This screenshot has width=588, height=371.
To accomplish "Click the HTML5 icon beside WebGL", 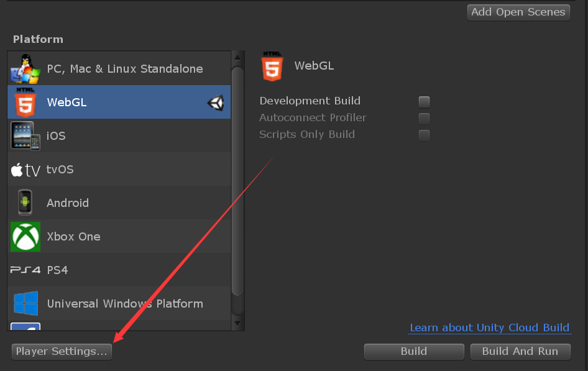I will [x=25, y=102].
